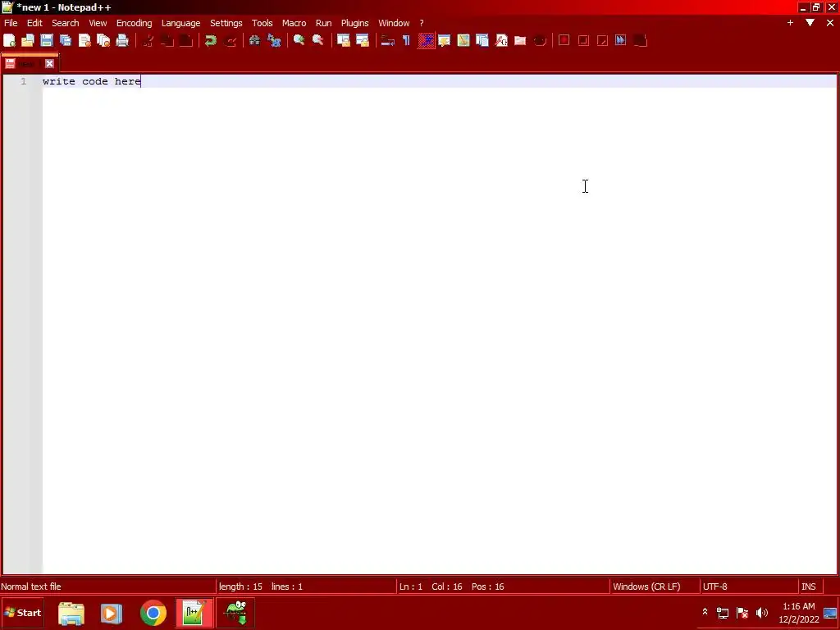Image resolution: width=840 pixels, height=630 pixels.
Task: Click the Close All toolbar icon
Action: click(x=103, y=40)
